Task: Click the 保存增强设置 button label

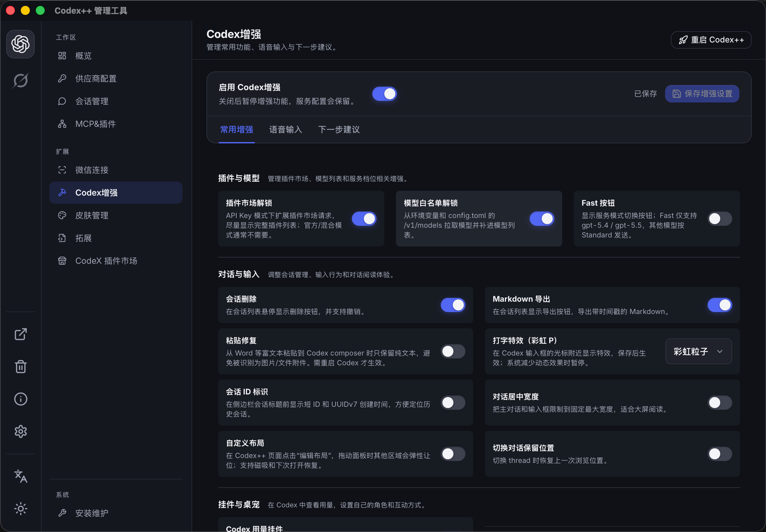Action: pyautogui.click(x=708, y=94)
